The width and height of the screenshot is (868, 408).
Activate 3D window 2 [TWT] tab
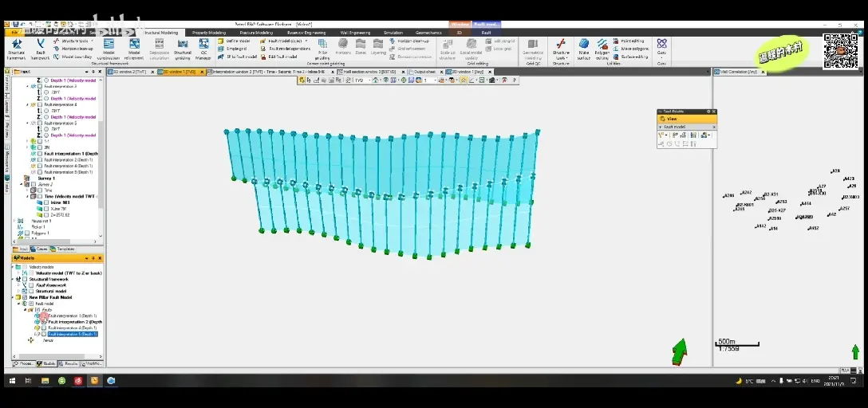[x=131, y=72]
